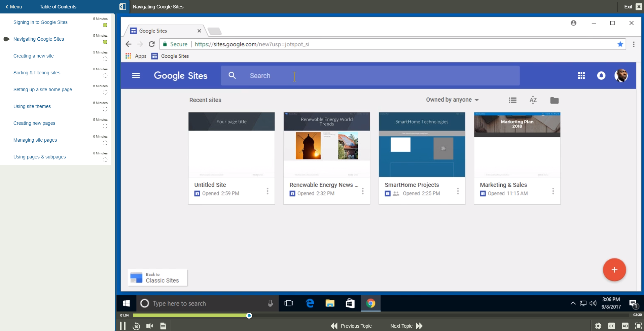Sort sites alphabetically with the AZ icon

(x=533, y=100)
